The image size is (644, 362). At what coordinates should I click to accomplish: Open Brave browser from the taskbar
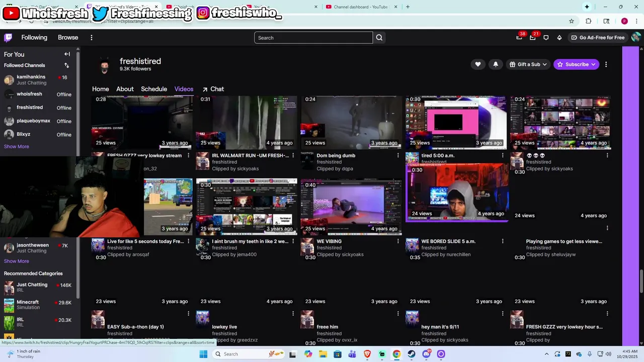click(x=367, y=354)
